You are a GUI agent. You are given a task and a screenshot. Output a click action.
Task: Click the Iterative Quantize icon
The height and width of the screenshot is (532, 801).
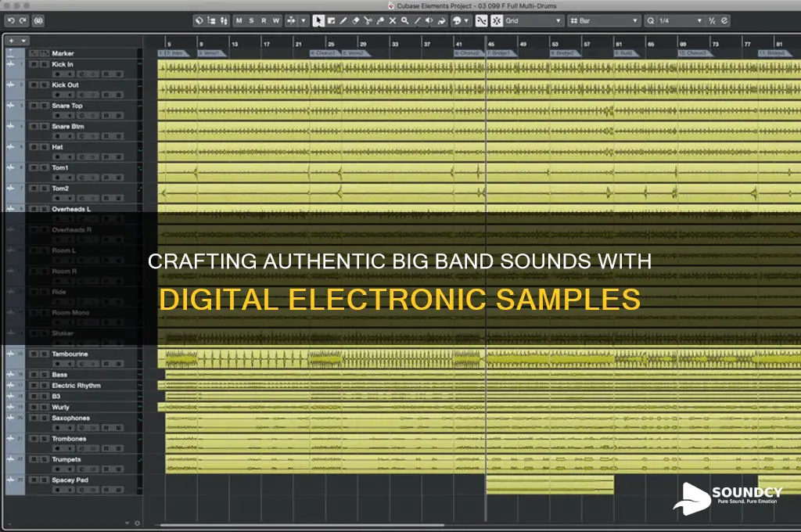(712, 20)
